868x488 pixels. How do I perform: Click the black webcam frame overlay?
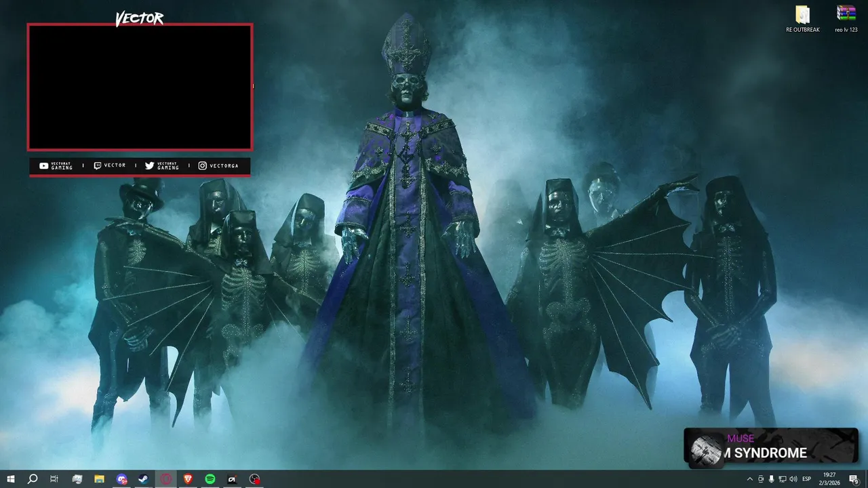(x=140, y=87)
